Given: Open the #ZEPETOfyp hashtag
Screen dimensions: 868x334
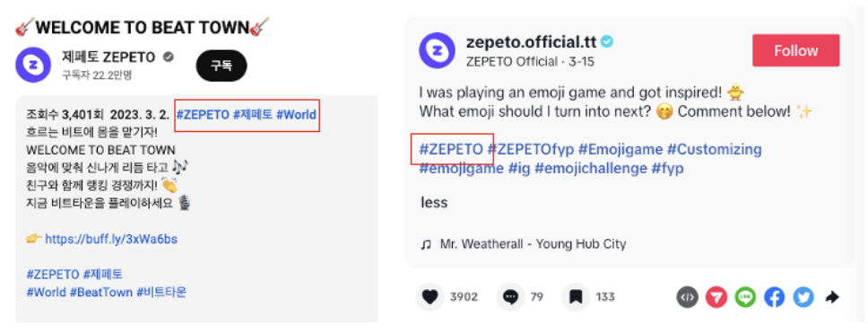Looking at the screenshot, I should coord(530,150).
